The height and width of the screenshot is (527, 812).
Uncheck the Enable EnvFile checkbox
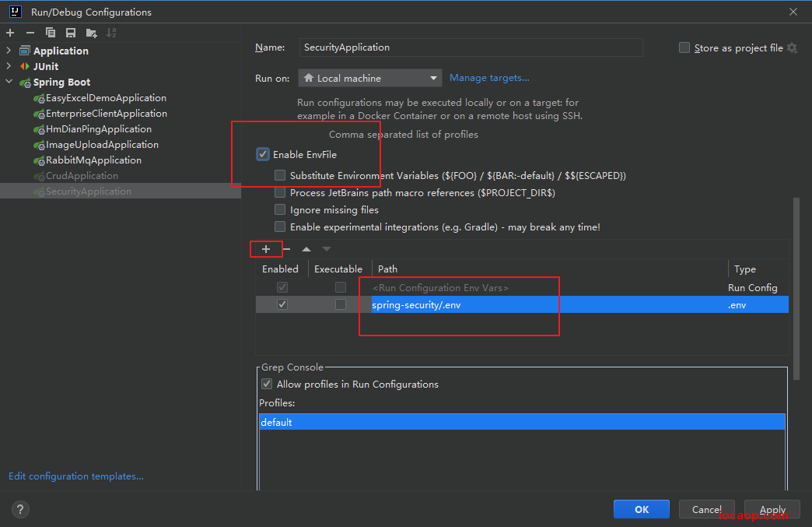click(x=263, y=154)
